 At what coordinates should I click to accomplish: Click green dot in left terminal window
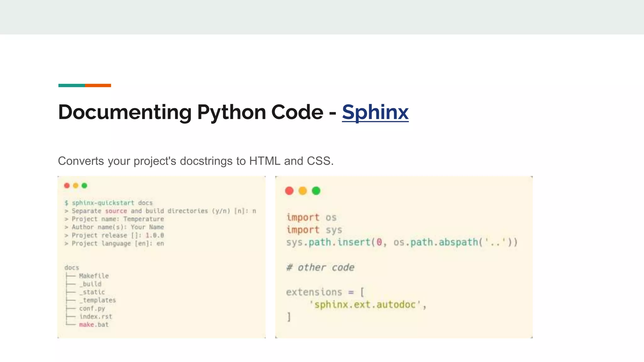(84, 186)
